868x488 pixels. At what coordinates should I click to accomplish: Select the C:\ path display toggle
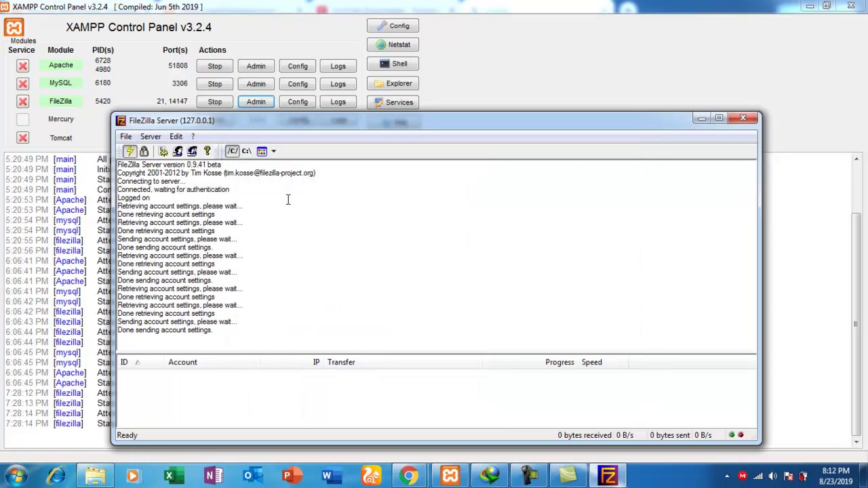pyautogui.click(x=246, y=151)
